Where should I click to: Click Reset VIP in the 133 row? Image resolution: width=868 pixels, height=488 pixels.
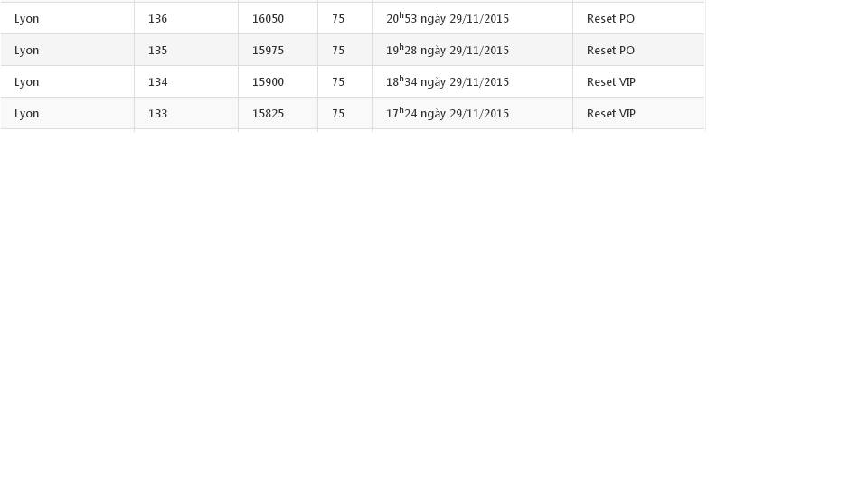[611, 114]
